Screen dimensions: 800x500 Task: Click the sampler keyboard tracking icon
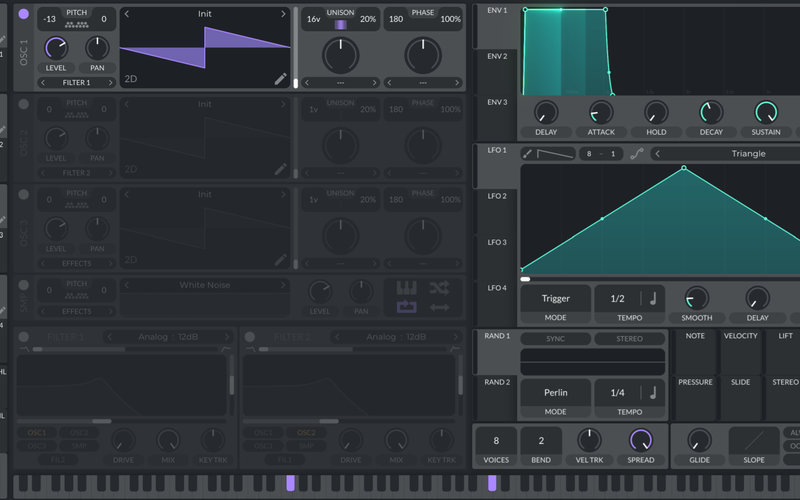click(406, 288)
